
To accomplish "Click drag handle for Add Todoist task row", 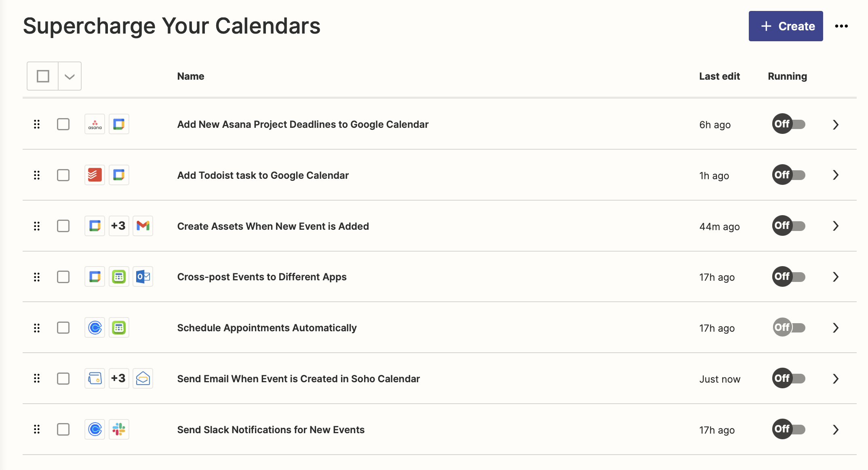I will tap(37, 175).
